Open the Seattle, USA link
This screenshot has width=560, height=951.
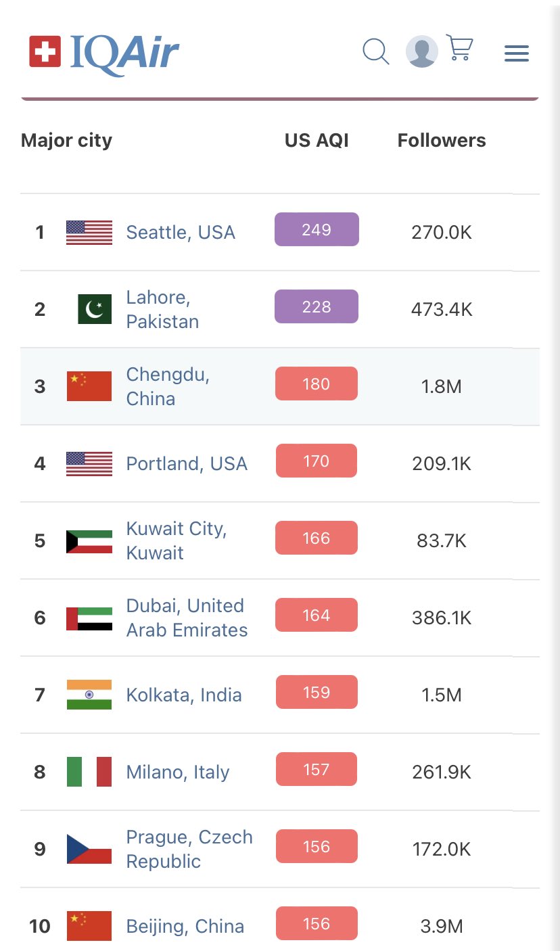[x=181, y=232]
